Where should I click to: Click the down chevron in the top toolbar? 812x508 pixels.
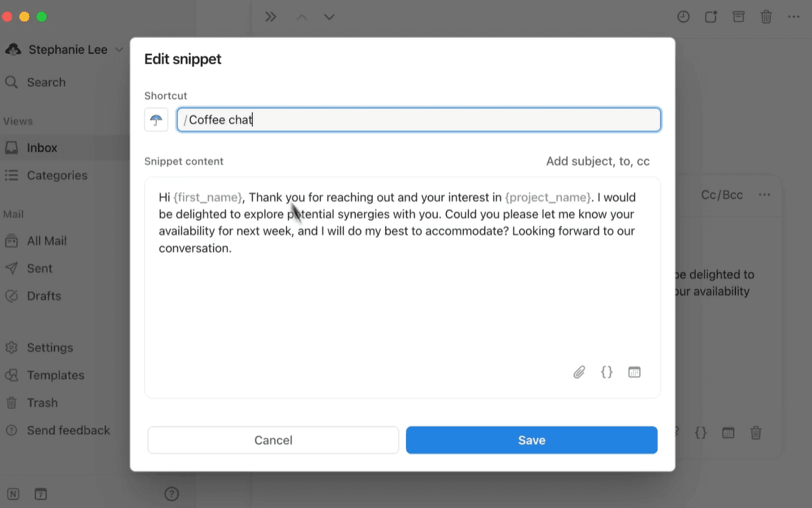coord(329,17)
